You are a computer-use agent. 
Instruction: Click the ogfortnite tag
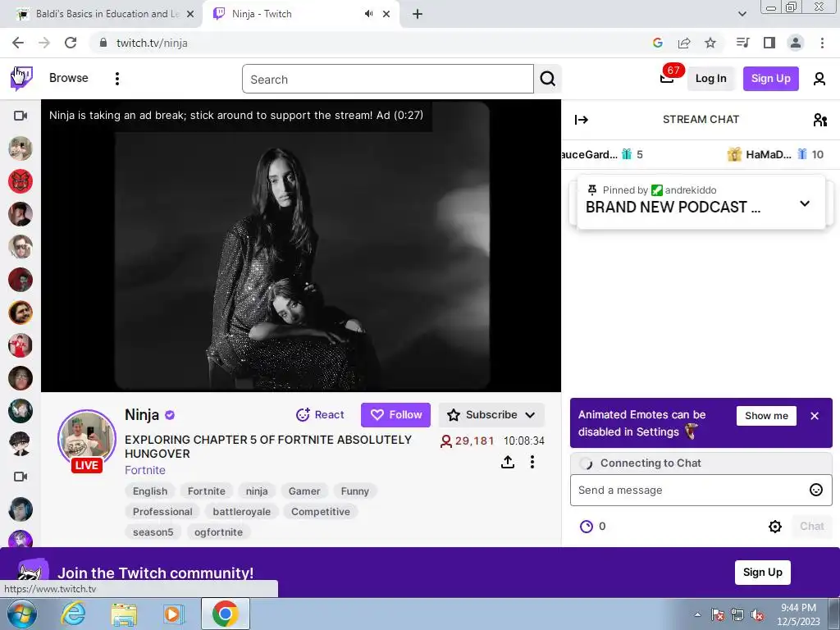[218, 532]
